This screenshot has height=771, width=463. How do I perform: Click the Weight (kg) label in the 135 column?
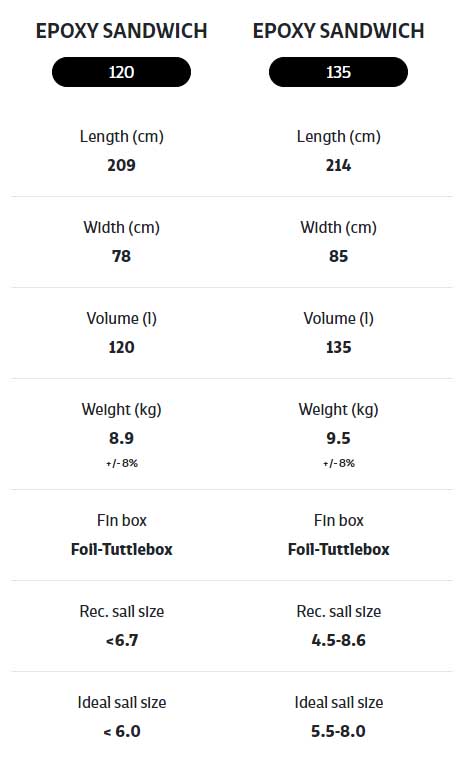pyautogui.click(x=338, y=410)
